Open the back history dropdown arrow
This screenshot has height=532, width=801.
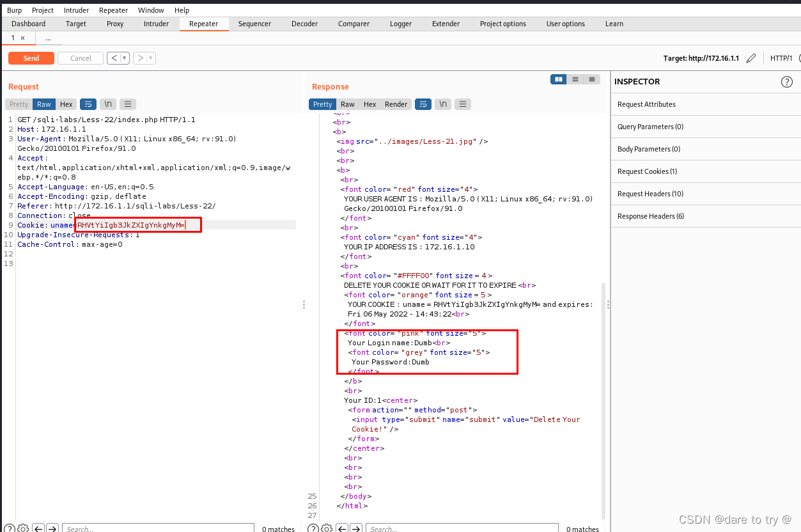click(x=125, y=58)
